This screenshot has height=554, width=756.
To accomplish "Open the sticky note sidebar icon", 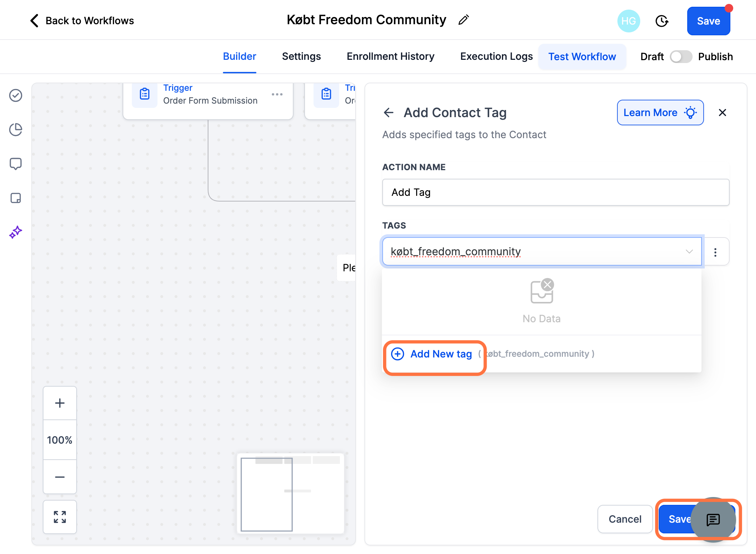I will pyautogui.click(x=16, y=198).
